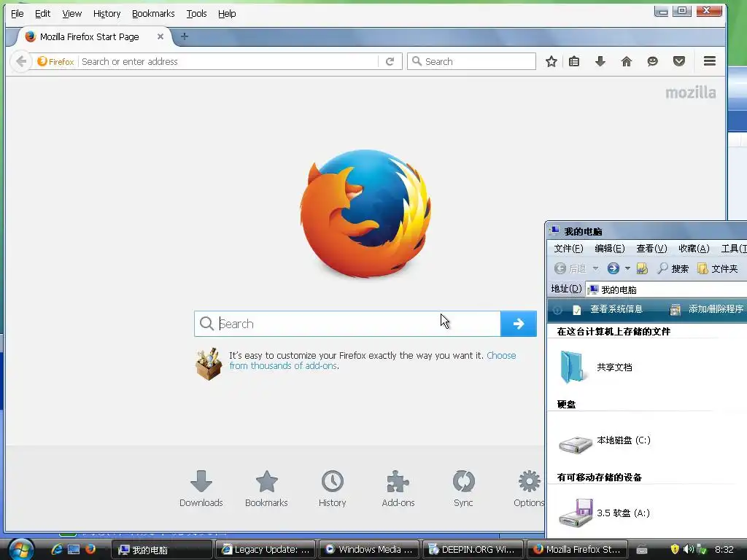Open 共享文档 shared documents folder
Screen dimensions: 747x560
pos(597,367)
